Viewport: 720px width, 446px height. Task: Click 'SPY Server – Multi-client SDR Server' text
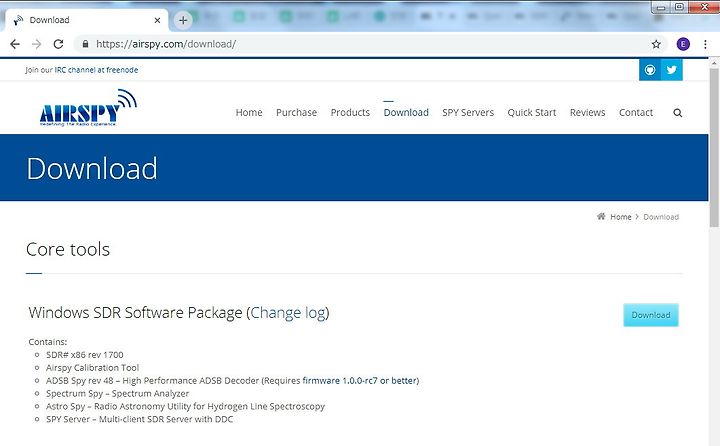(140, 419)
